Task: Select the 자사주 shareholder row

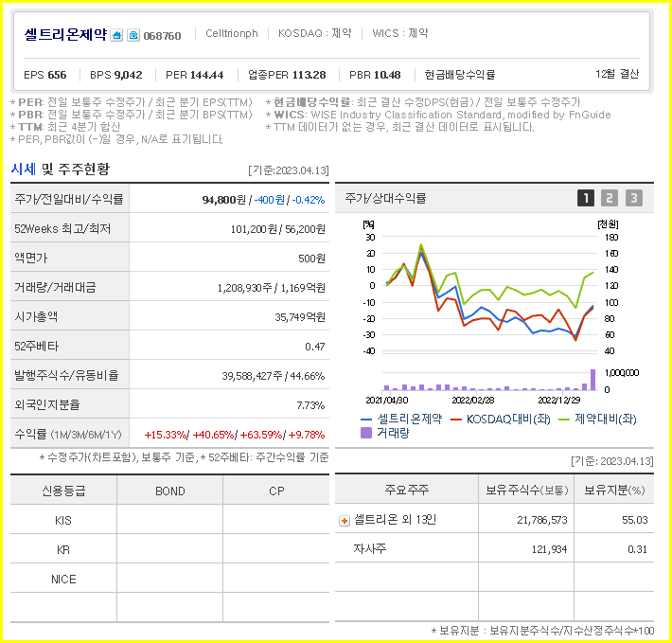Action: click(495, 548)
